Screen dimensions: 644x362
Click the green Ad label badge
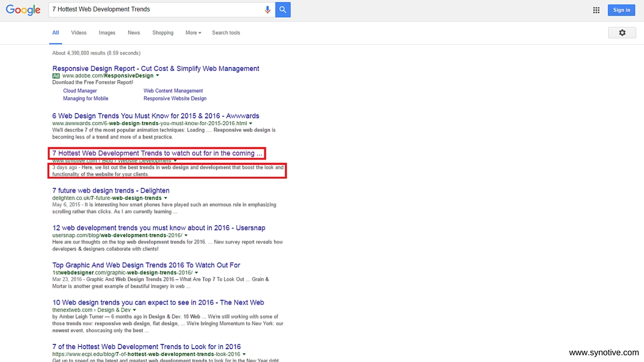pos(56,76)
